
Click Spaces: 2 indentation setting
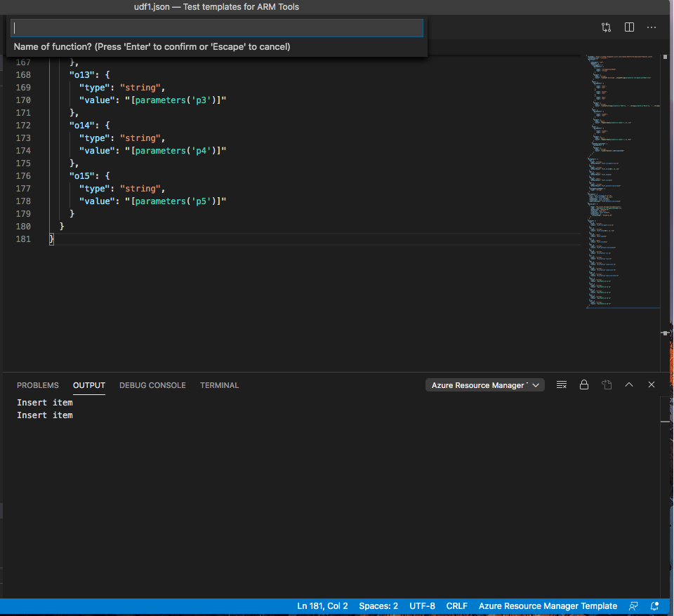coord(378,605)
